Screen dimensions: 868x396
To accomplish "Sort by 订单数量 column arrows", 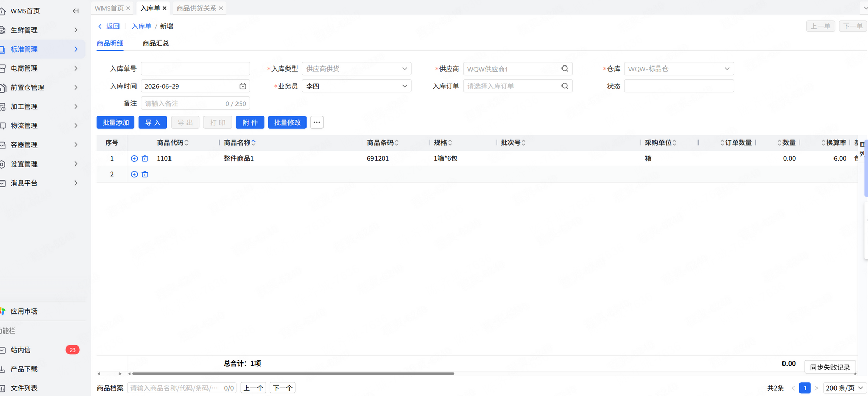I will (722, 143).
